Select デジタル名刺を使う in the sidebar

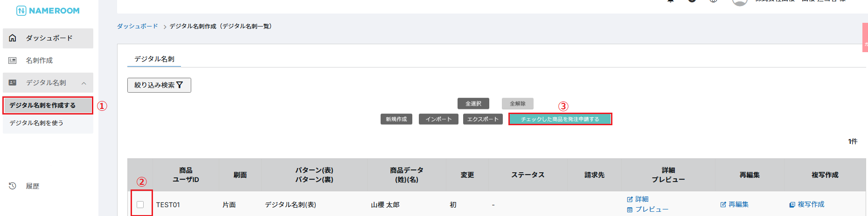(x=36, y=123)
